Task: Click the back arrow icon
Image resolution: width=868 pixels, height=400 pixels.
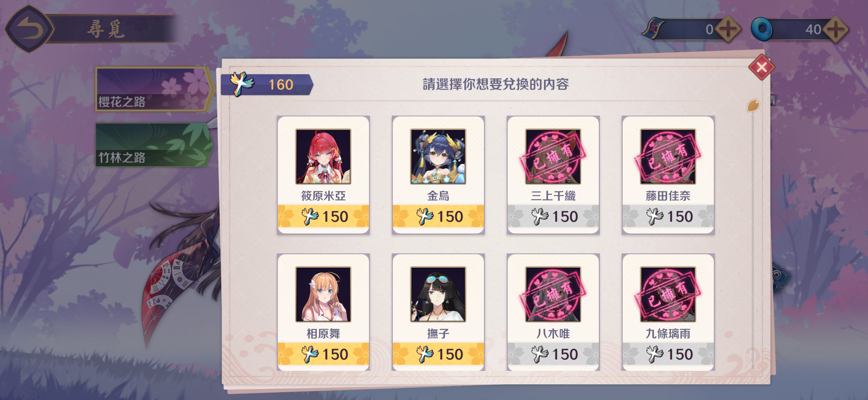Action: point(30,29)
